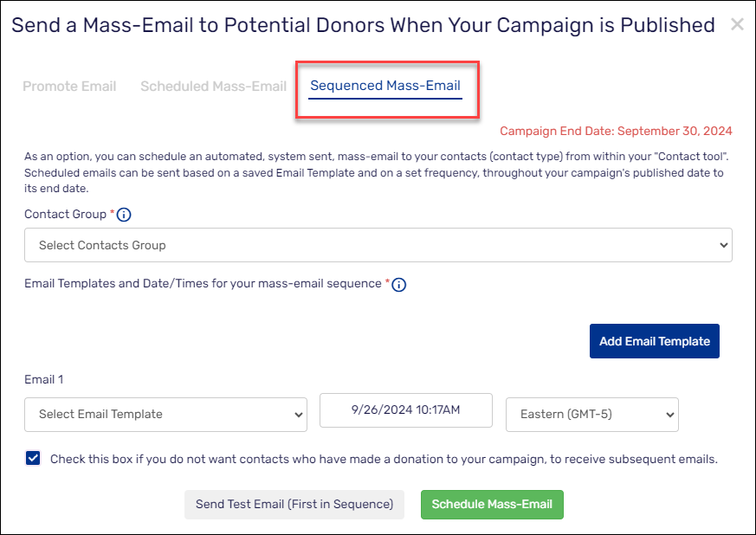Open info tooltip next to Contact Group
This screenshot has height=535, width=756.
click(124, 215)
